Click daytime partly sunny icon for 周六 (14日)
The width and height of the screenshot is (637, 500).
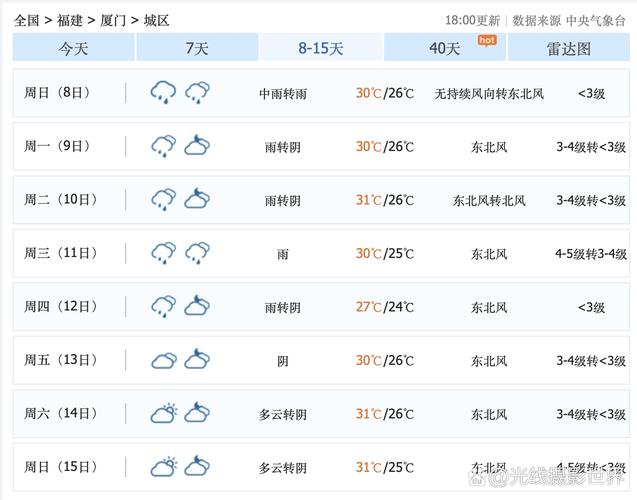(164, 413)
